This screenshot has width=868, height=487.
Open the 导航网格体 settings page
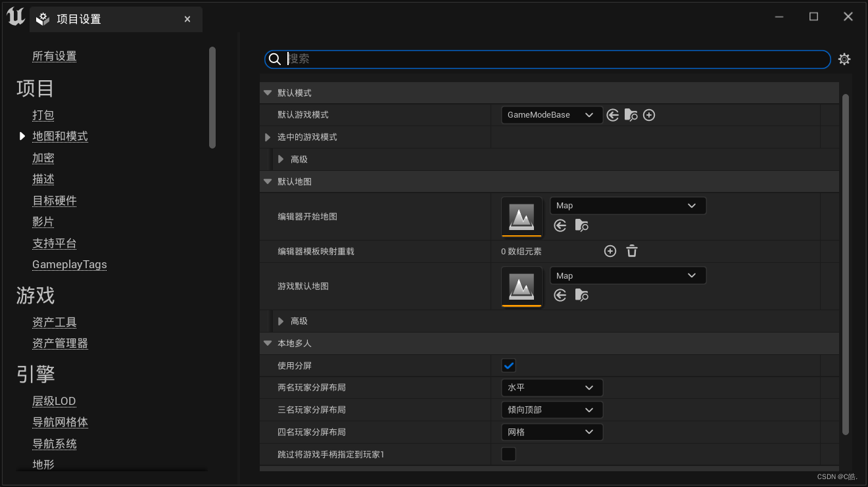coord(60,422)
